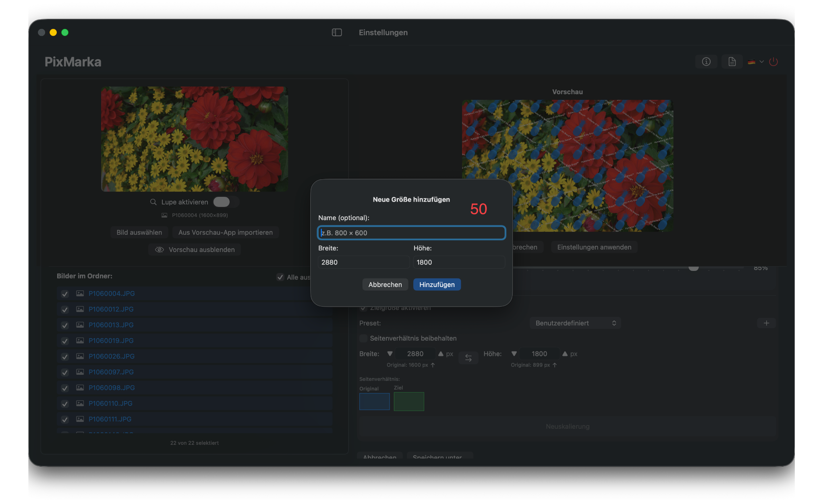The image size is (823, 504).
Task: Click Hinzufügen in the dialog
Action: click(x=437, y=285)
